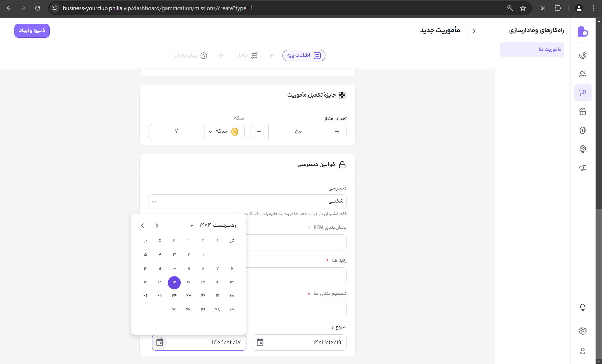Click the coin number 1 sidebar icon

[583, 130]
